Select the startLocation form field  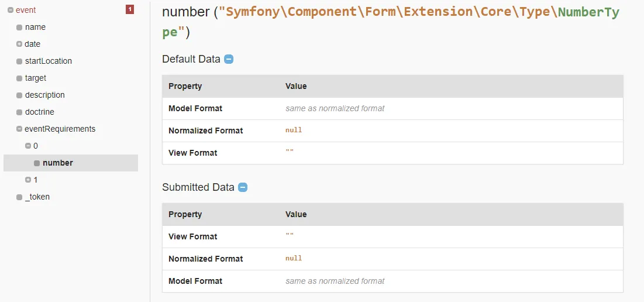coord(48,61)
